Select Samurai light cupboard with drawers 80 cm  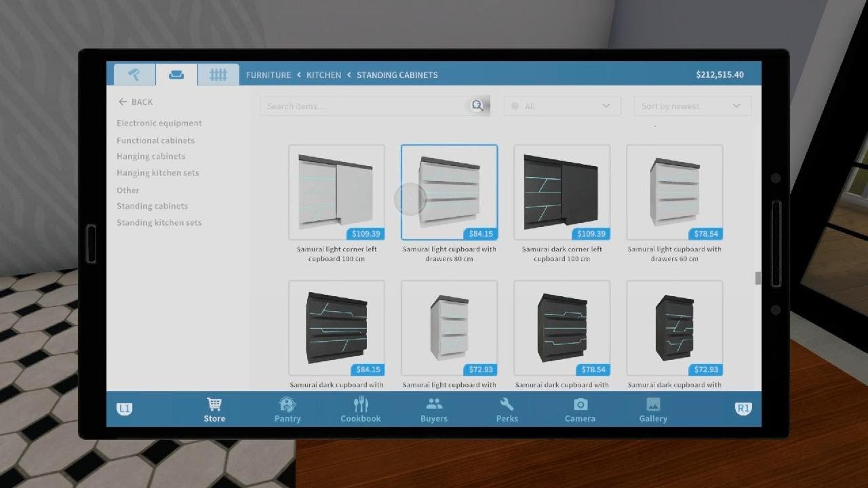coord(449,192)
